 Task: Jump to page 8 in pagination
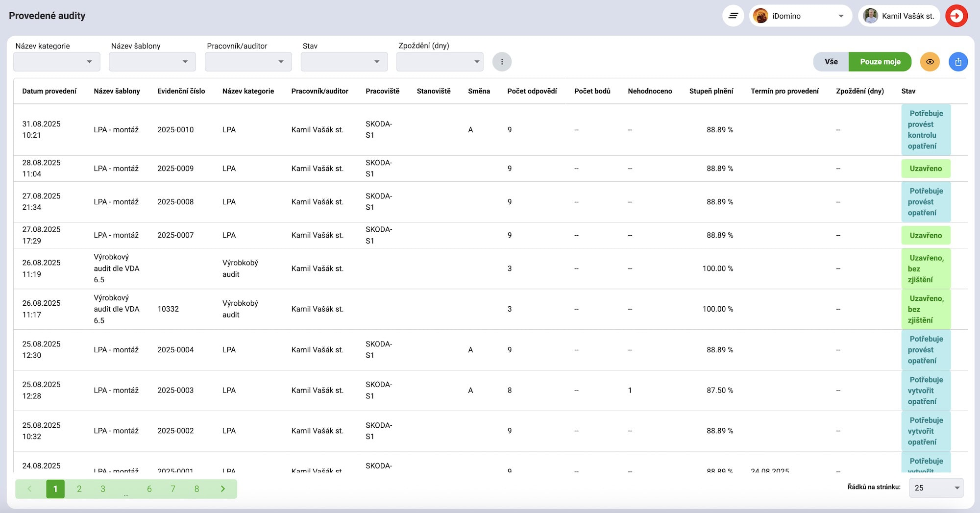pos(196,489)
